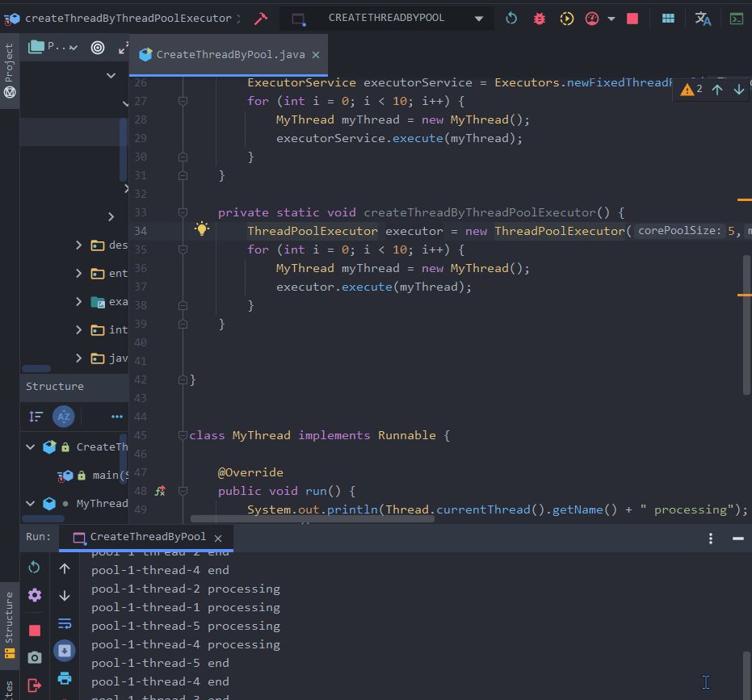Open run settings gear icon
The width and height of the screenshot is (752, 700).
(x=35, y=595)
